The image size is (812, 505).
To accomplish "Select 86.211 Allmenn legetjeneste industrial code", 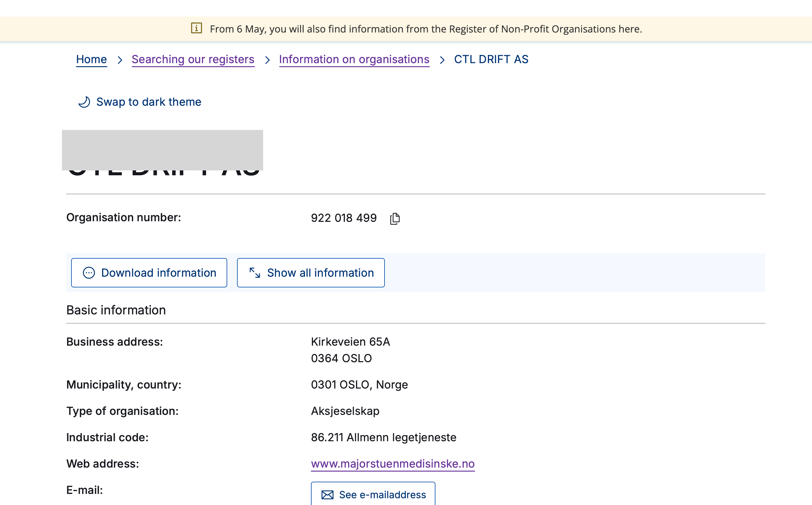I will click(384, 438).
